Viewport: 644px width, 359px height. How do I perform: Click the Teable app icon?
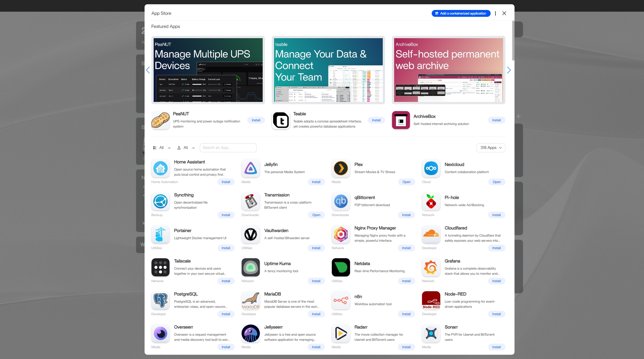pos(281,120)
